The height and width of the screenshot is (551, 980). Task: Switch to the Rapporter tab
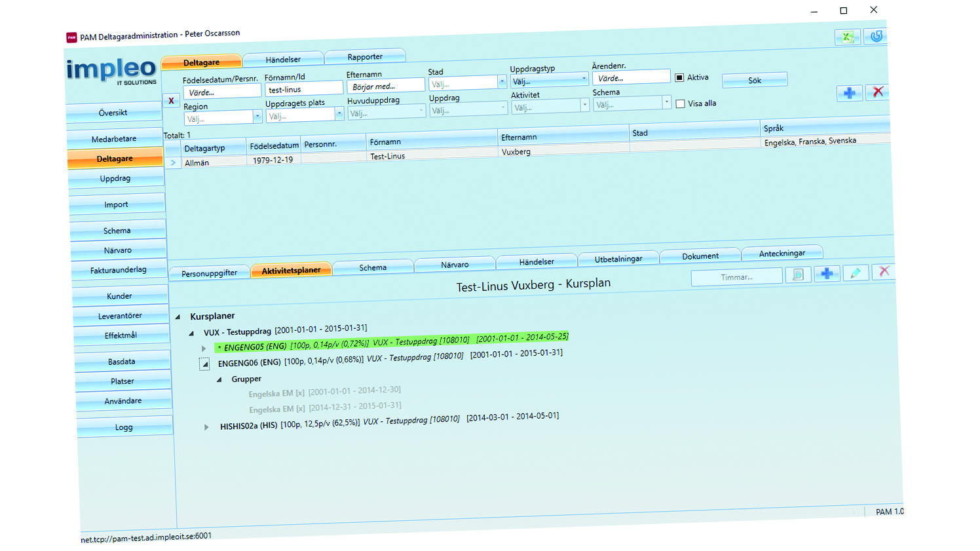click(365, 57)
